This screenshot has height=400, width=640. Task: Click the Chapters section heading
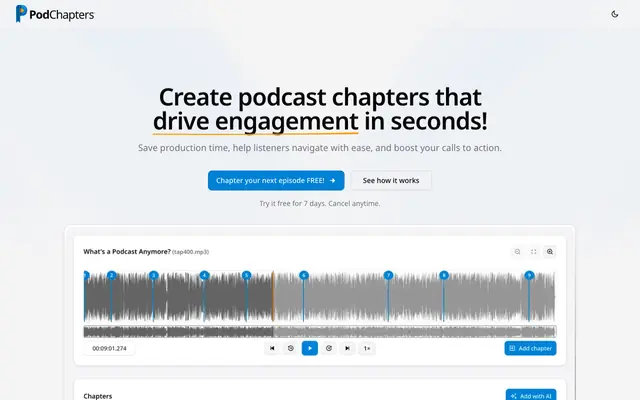[x=98, y=396]
